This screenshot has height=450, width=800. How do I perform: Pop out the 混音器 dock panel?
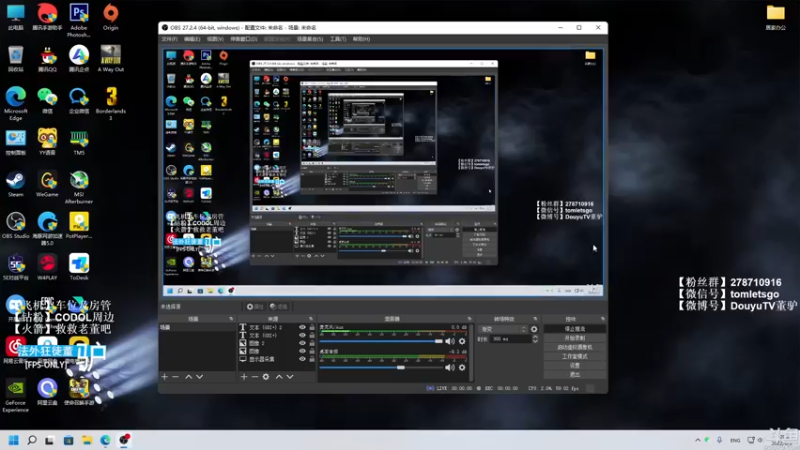(469, 319)
